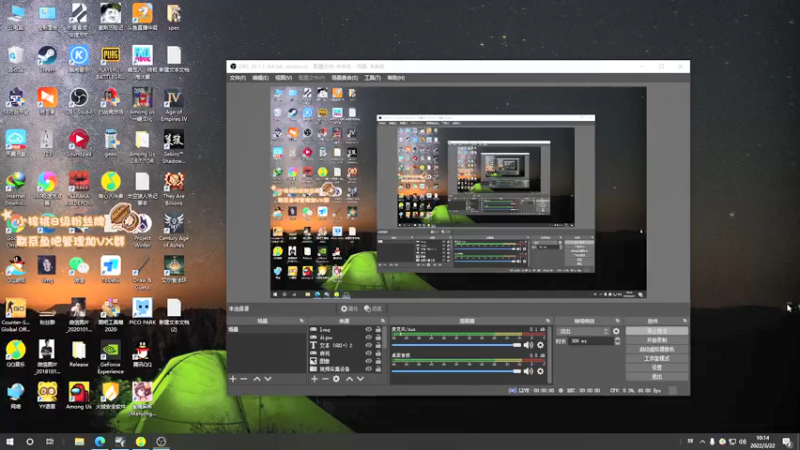Move selected source up in sources list

pyautogui.click(x=349, y=379)
